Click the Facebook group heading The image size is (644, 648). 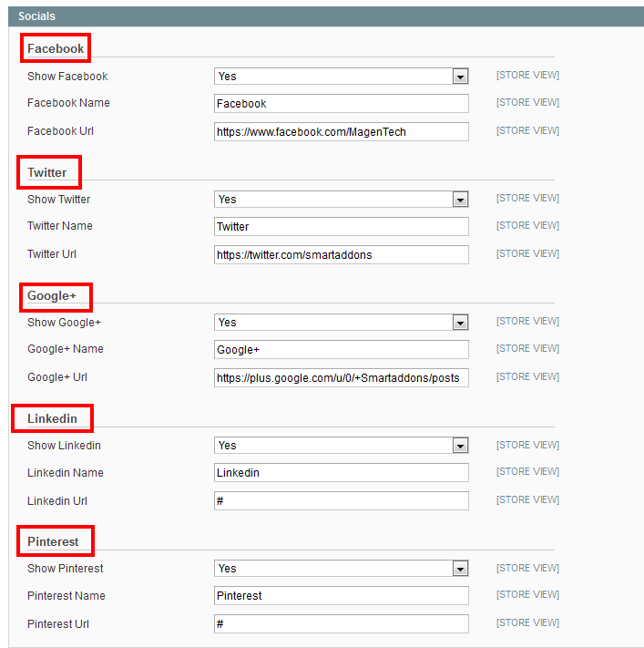click(x=56, y=48)
